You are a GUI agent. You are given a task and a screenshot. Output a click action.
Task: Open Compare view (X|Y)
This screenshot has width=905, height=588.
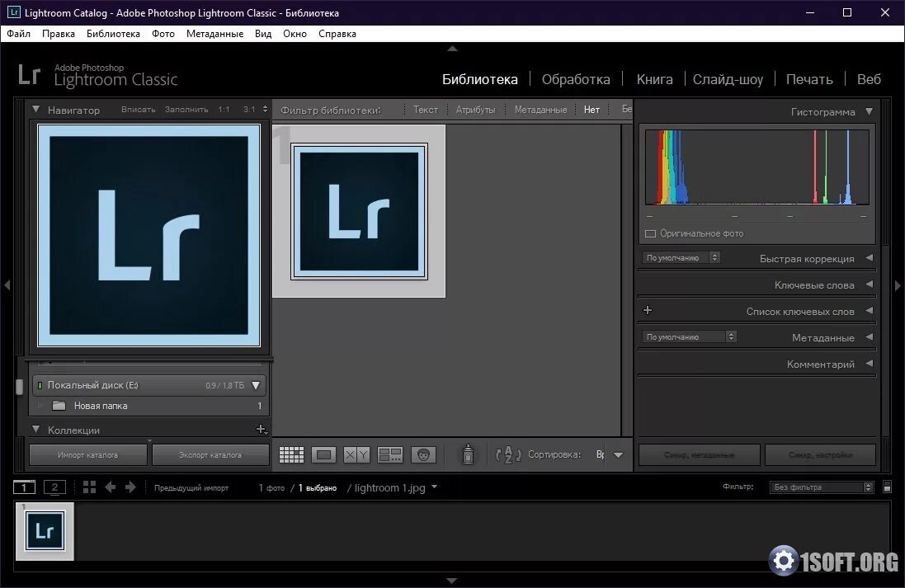(356, 454)
